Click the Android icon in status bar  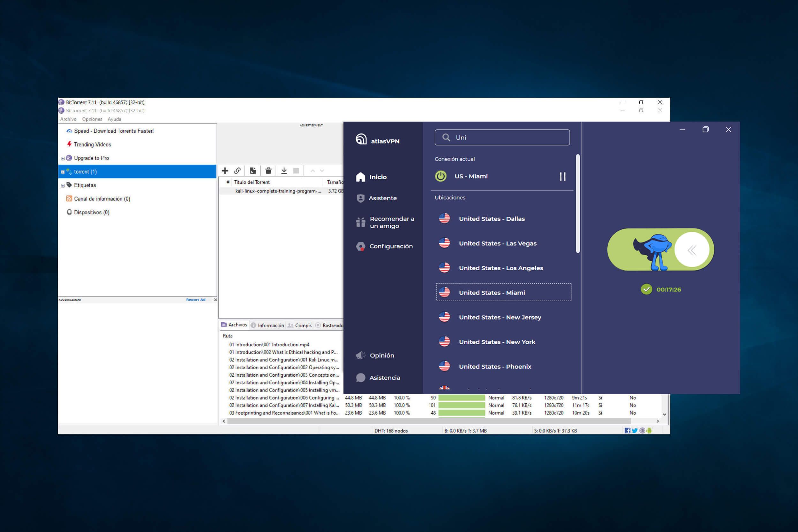649,431
